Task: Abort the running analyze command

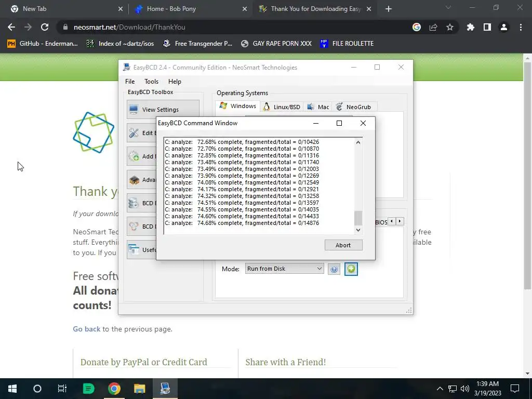Action: pyautogui.click(x=343, y=245)
